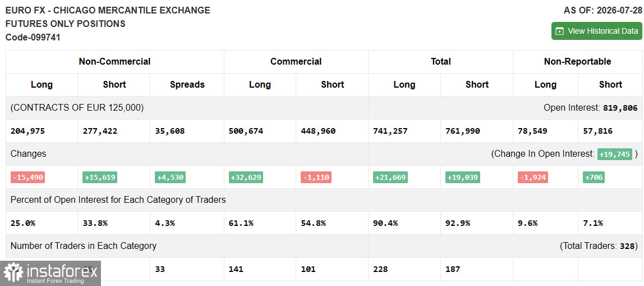Image resolution: width=644 pixels, height=286 pixels.
Task: Click the Open Interest 819,806 value
Action: 620,108
